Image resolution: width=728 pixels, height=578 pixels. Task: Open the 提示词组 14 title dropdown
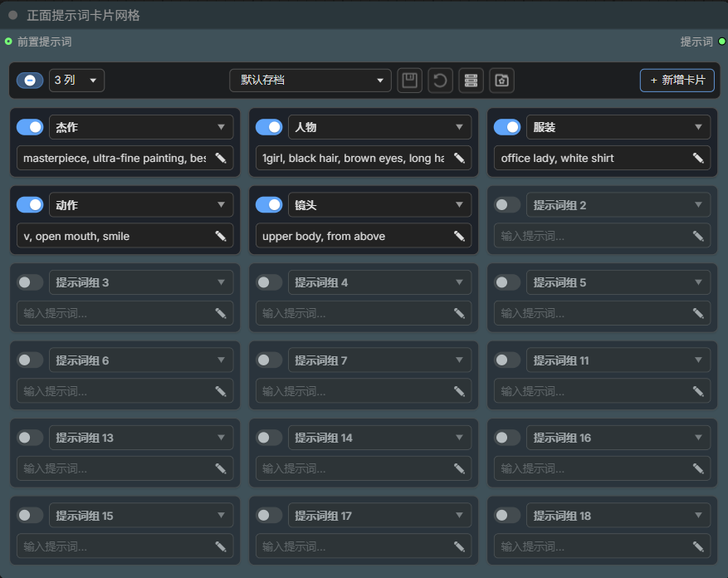[x=380, y=437]
